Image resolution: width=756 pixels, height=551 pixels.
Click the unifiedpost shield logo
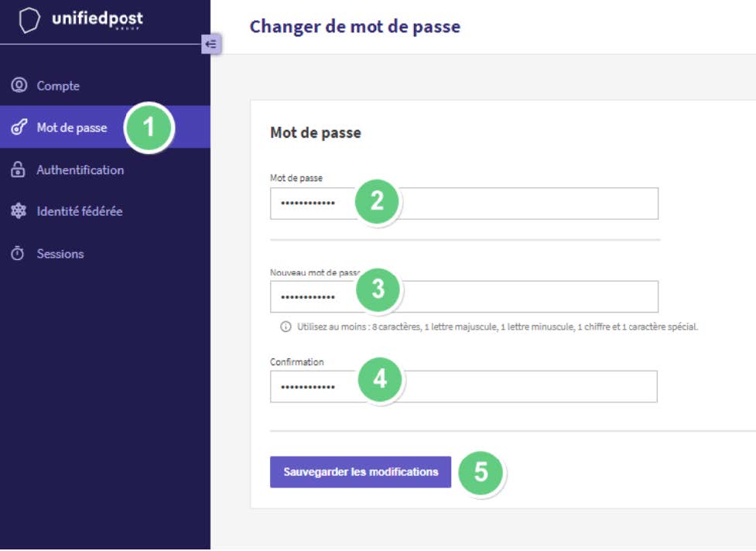pyautogui.click(x=28, y=20)
